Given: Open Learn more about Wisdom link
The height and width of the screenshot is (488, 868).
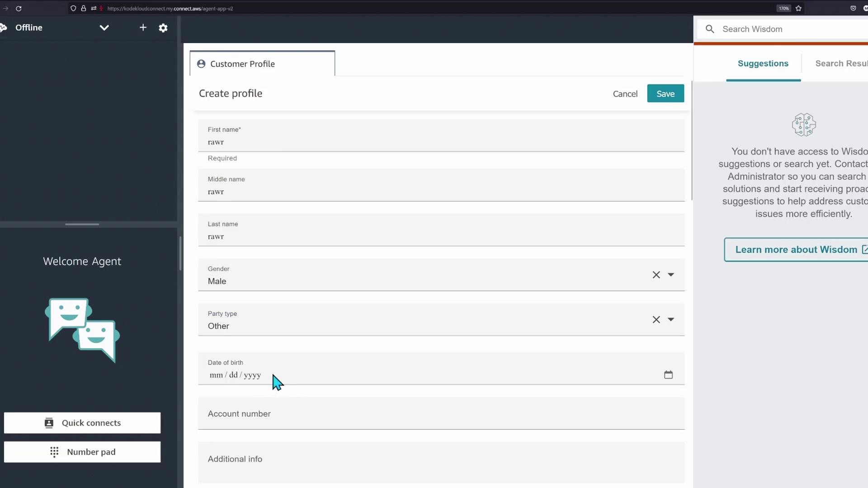Looking at the screenshot, I should (796, 249).
